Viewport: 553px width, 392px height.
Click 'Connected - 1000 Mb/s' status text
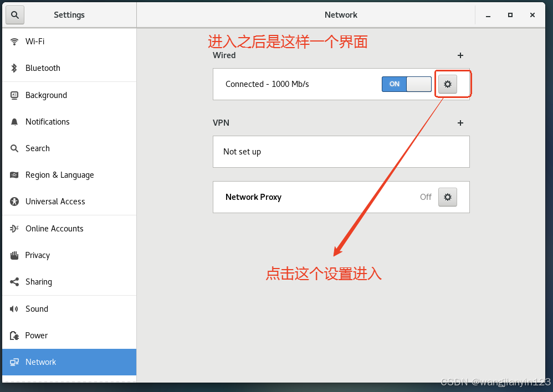tap(267, 84)
